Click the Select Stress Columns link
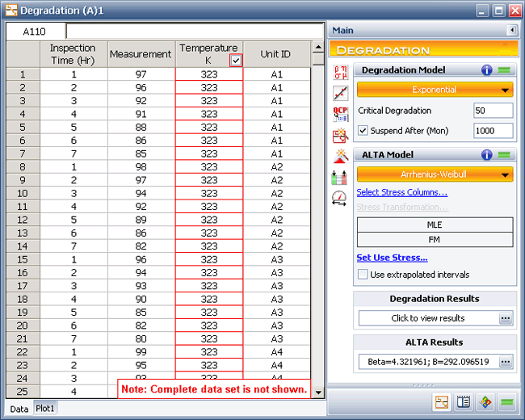 [401, 192]
